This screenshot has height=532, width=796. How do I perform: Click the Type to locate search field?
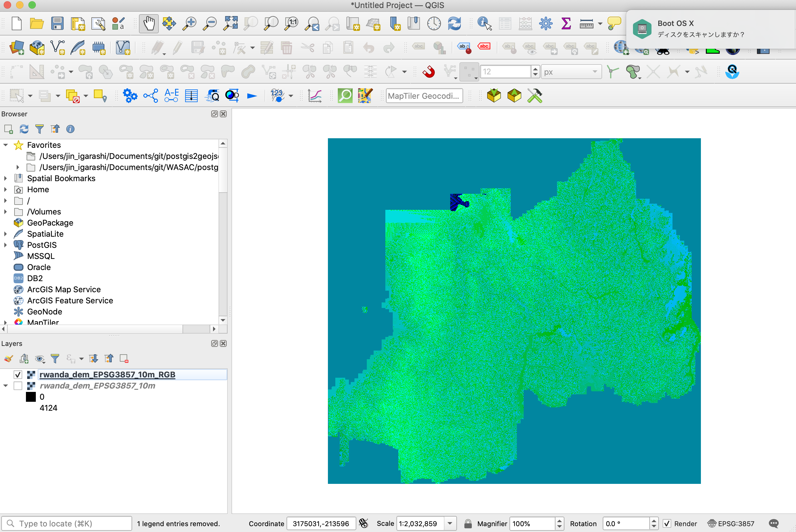coord(66,524)
